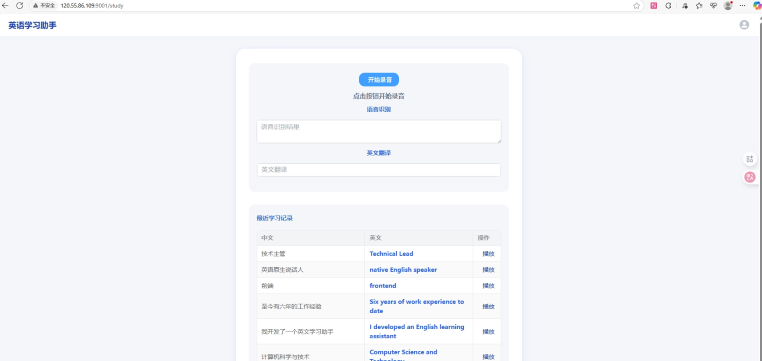Click the 英文翻译 label above the input
Image resolution: width=762 pixels, height=361 pixels.
pyautogui.click(x=379, y=153)
